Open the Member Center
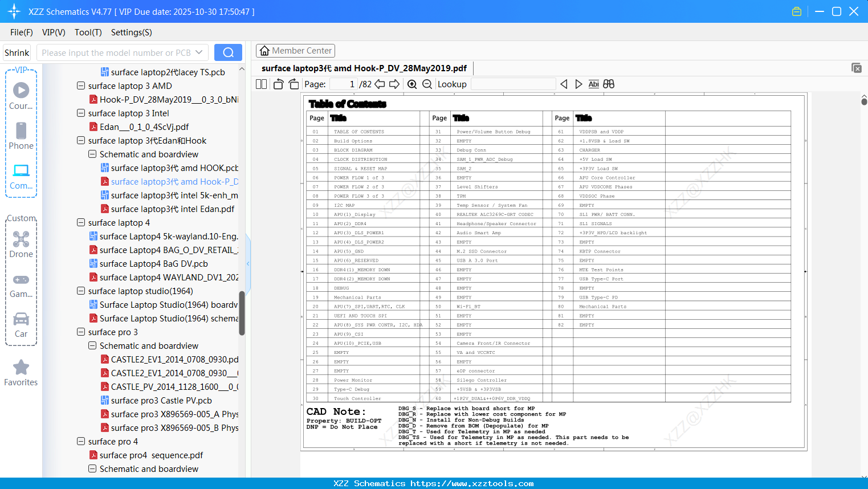Screen dimensions: 868x489 (295, 51)
